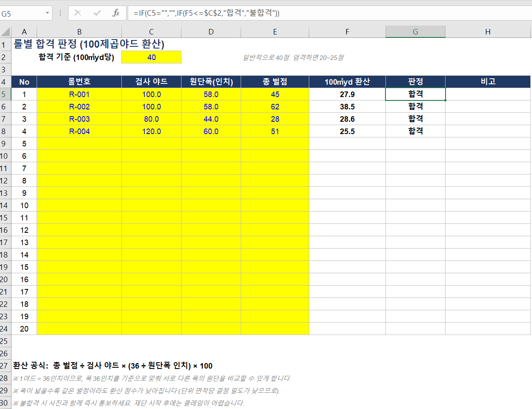The width and height of the screenshot is (532, 409).
Task: Open the Insert Function fx dialog
Action: pyautogui.click(x=116, y=13)
